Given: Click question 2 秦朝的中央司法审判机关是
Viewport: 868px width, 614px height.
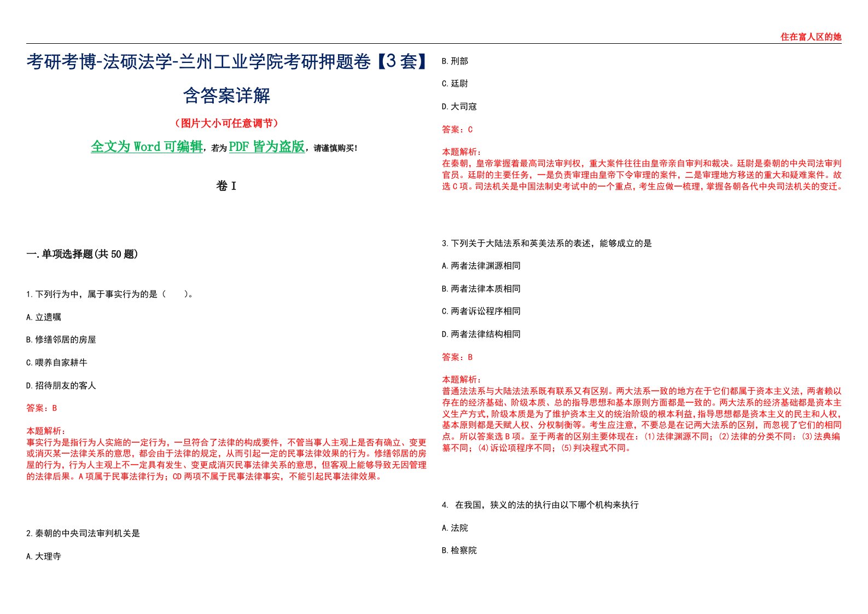Looking at the screenshot, I should [x=83, y=534].
